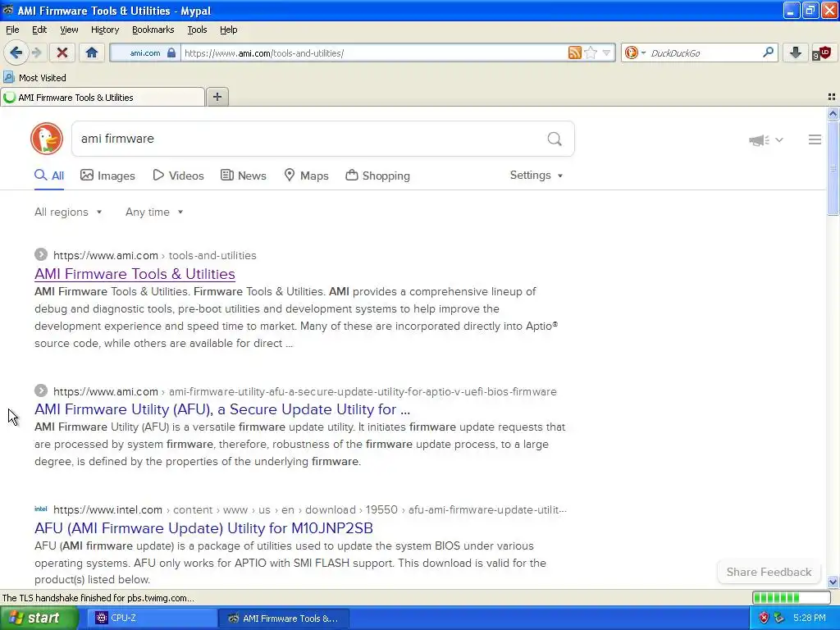The height and width of the screenshot is (630, 840).
Task: Stop page loading with the red X
Action: (62, 52)
